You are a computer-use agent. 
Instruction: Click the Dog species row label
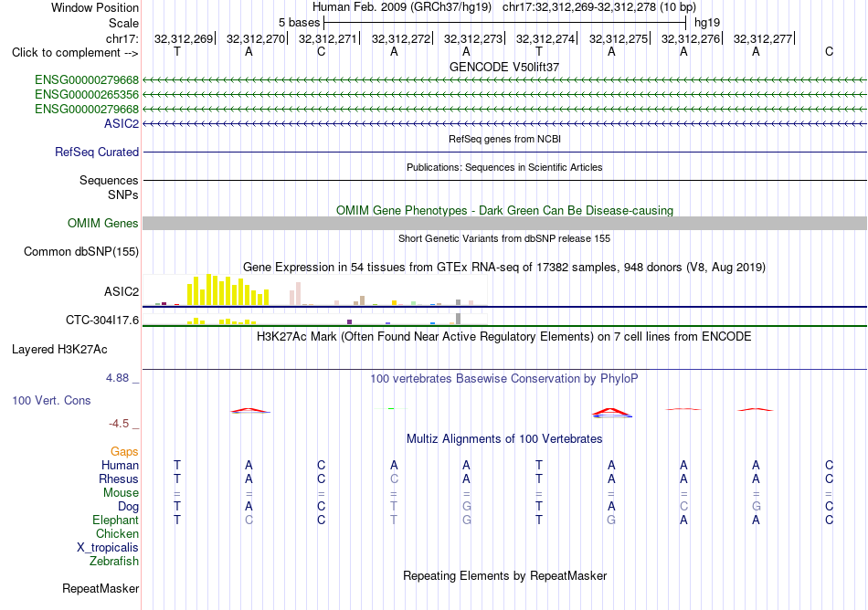[x=129, y=507]
